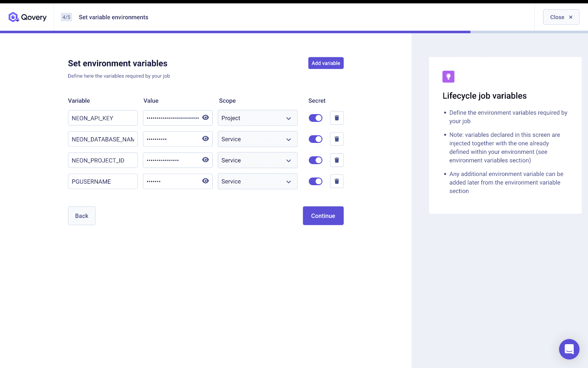This screenshot has height=368, width=588.
Task: Remove the NEON_PROJECT_ID variable with trash icon
Action: (337, 160)
